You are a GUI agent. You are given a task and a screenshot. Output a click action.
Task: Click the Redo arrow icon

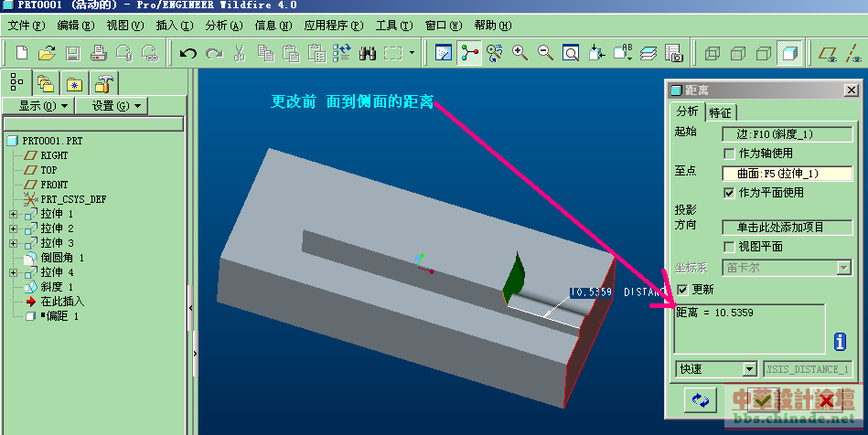coord(214,53)
